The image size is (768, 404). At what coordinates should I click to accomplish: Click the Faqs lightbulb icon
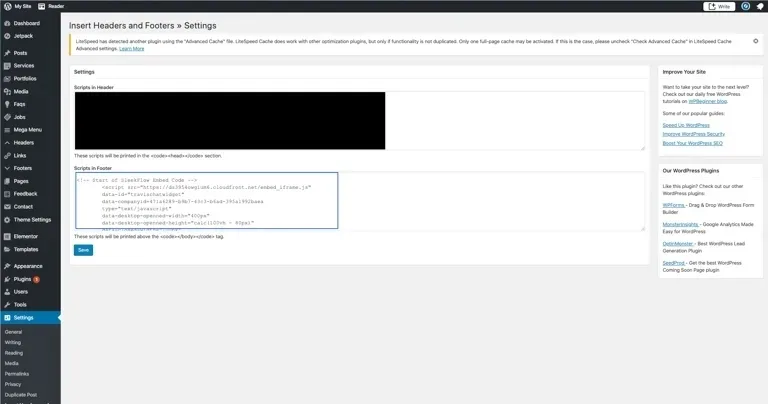click(7, 104)
